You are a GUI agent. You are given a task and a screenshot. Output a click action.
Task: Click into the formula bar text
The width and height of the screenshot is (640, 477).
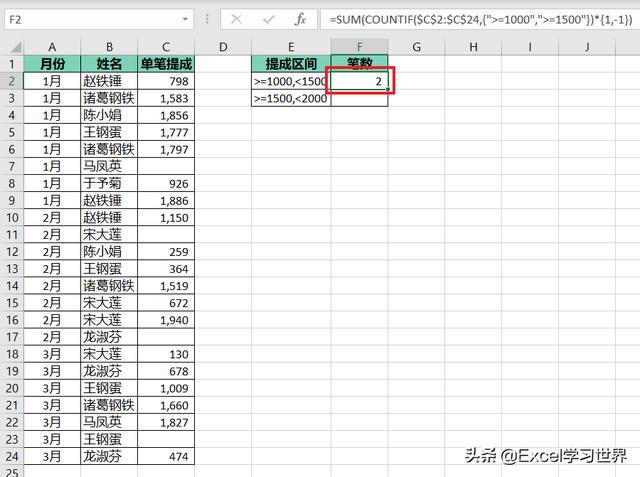point(480,19)
